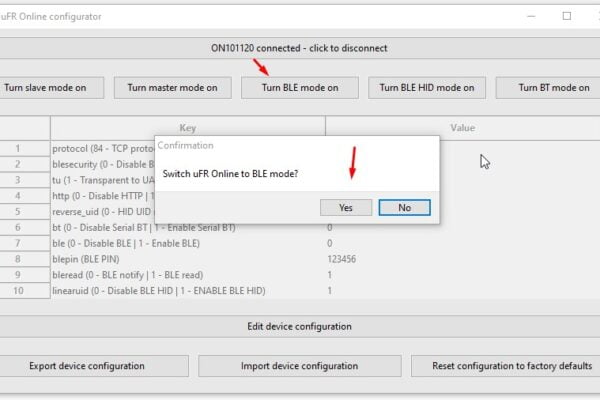Select the ble Disable BLE key cell

coord(188,243)
